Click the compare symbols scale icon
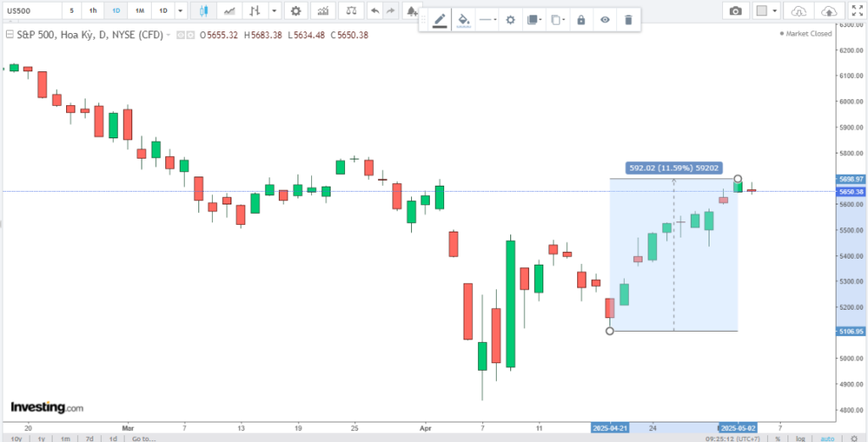This screenshot has width=868, height=442. click(350, 11)
